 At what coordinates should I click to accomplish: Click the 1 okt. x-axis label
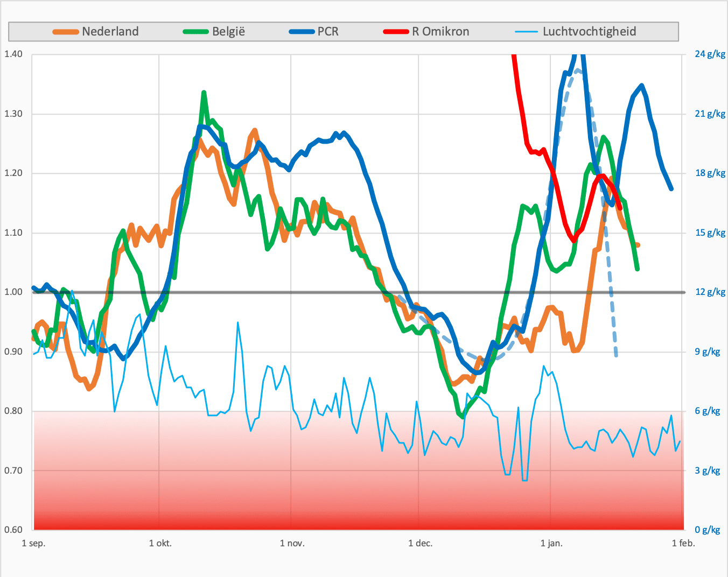[x=160, y=543]
